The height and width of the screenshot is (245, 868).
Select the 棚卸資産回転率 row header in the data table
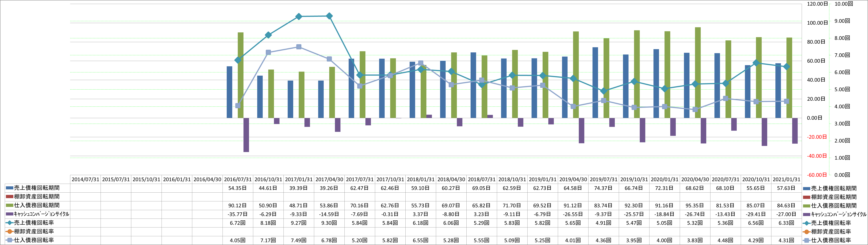click(x=37, y=231)
